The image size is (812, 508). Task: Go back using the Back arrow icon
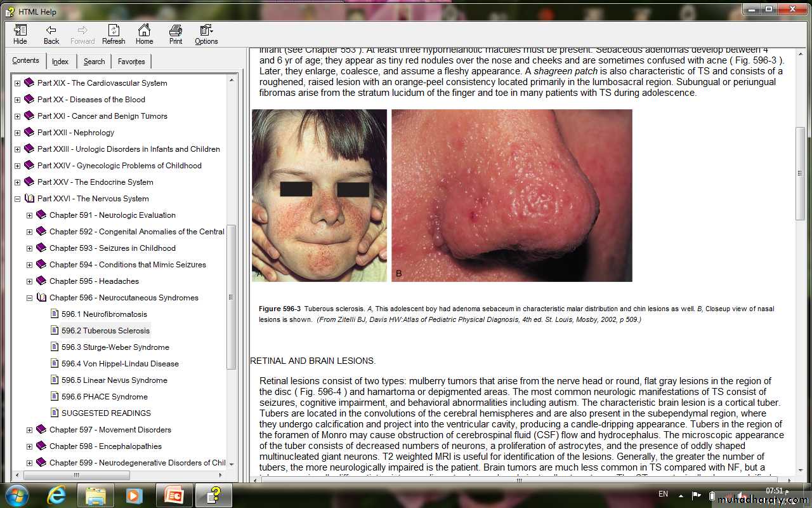pyautogui.click(x=51, y=34)
